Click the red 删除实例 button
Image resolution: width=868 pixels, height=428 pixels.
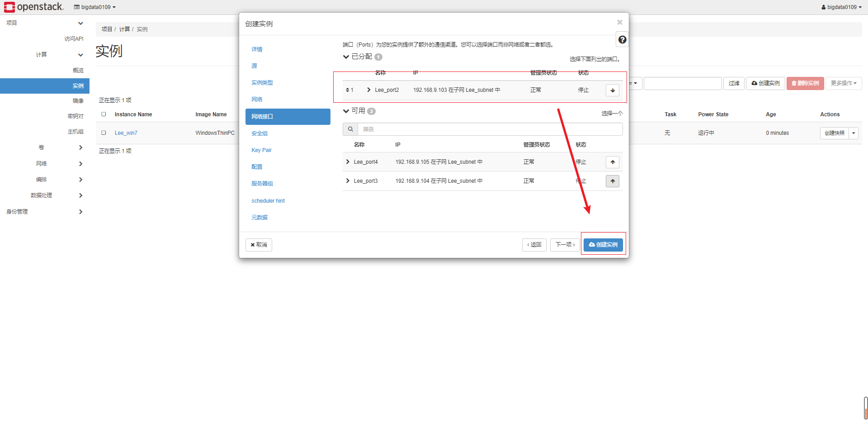pos(805,83)
